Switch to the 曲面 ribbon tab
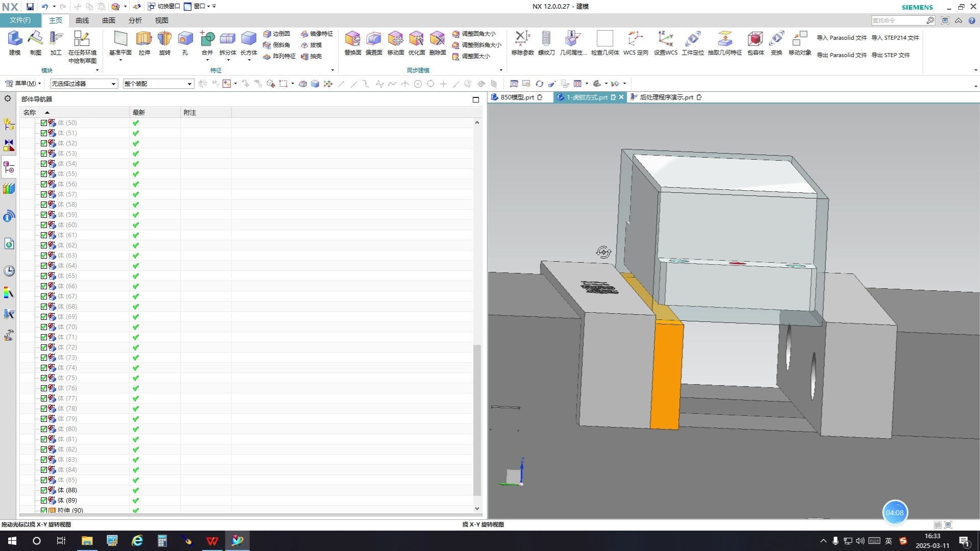 coord(108,20)
